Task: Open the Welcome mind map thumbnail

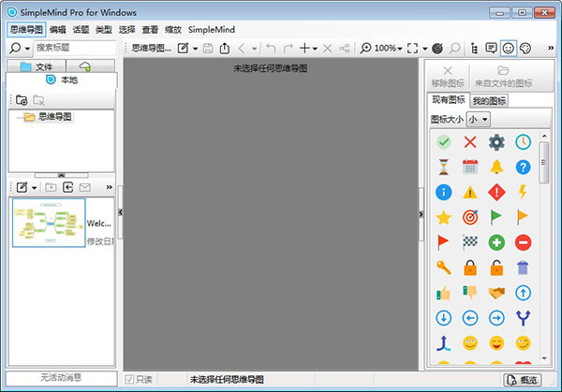Action: [x=49, y=223]
